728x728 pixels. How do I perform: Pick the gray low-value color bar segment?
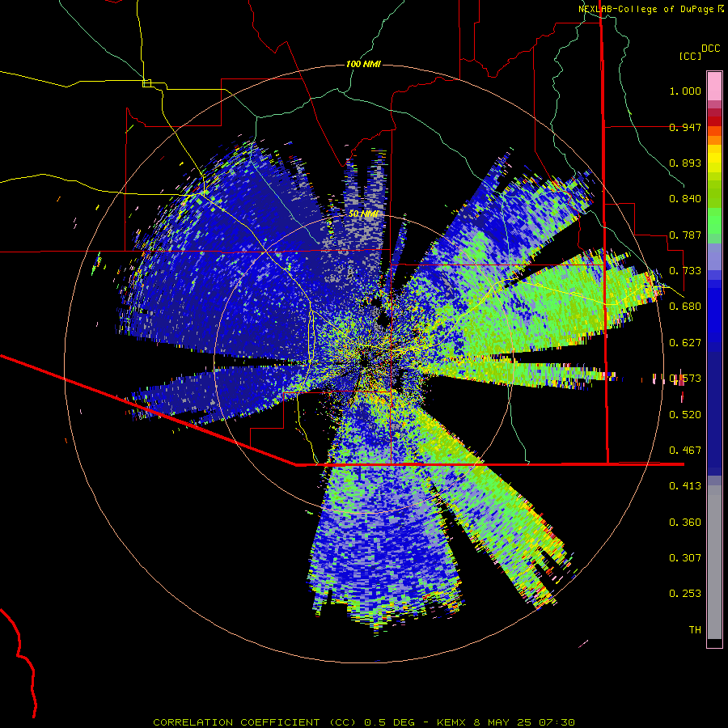click(714, 562)
